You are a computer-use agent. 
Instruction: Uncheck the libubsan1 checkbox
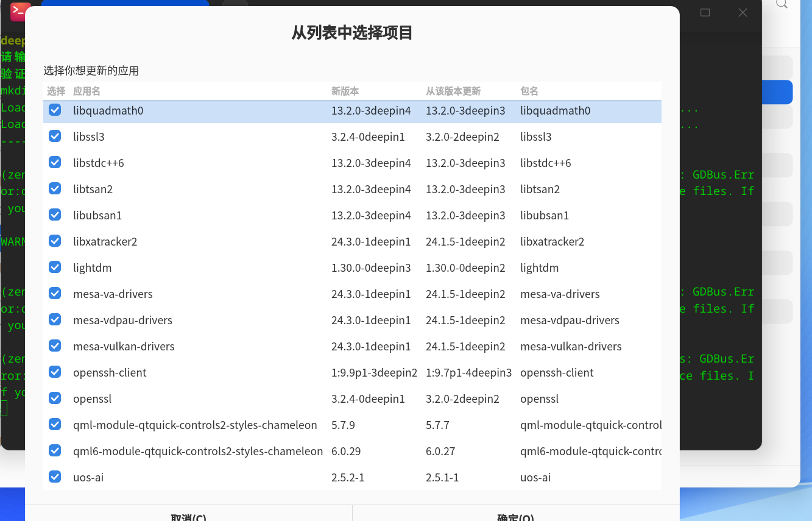[x=55, y=215]
